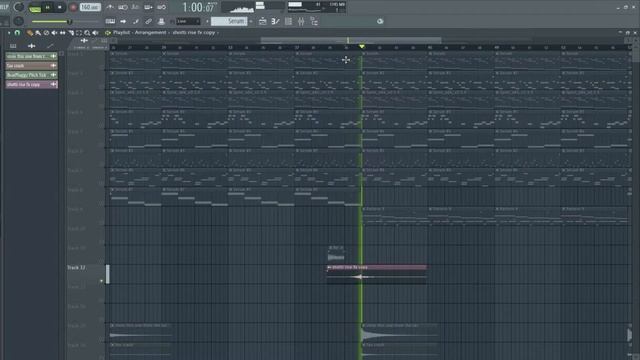This screenshot has width=640, height=360.
Task: Click the 'shotti rise fx copy' breadcrumb
Action: coord(193,32)
